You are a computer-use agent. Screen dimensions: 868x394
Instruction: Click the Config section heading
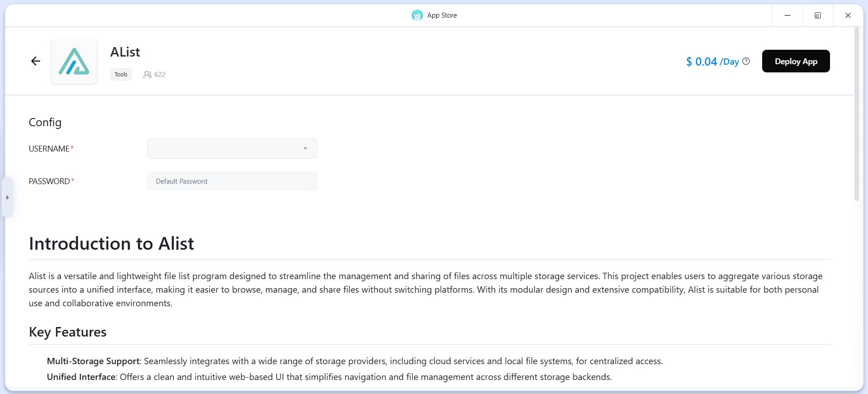45,123
